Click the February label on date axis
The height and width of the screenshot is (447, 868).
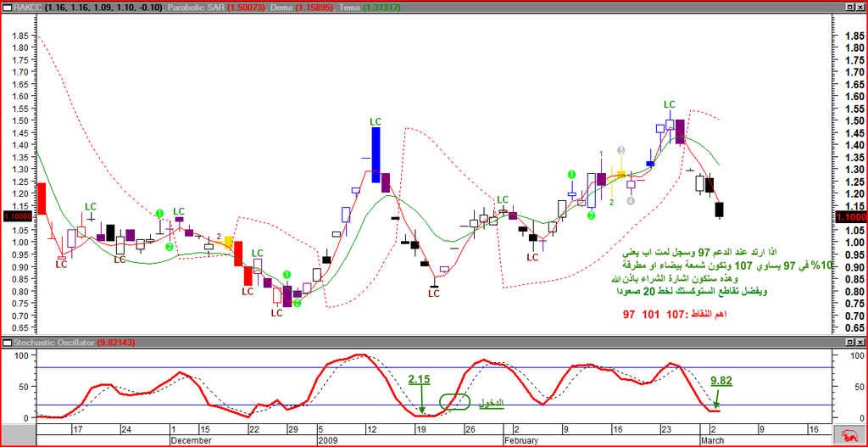tap(520, 441)
